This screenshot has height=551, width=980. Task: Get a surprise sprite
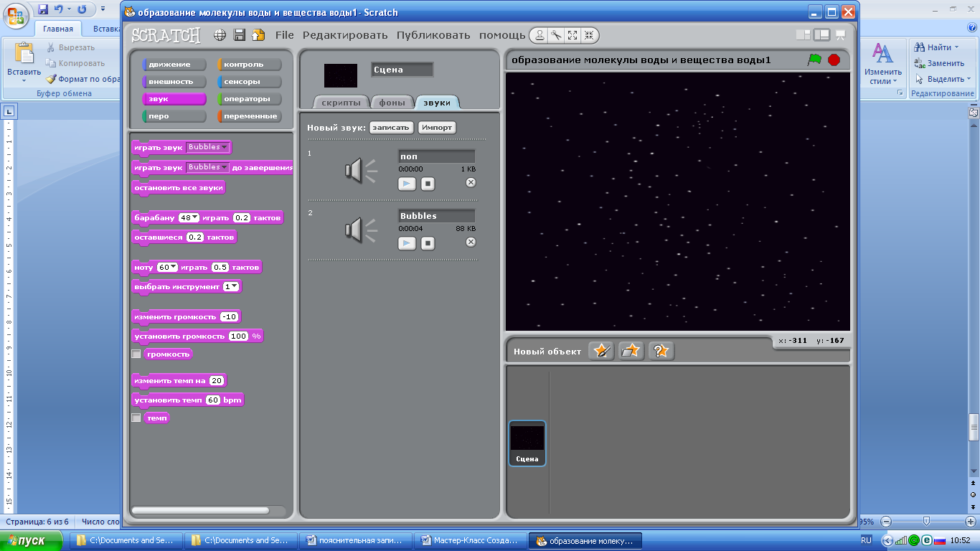[x=661, y=351]
